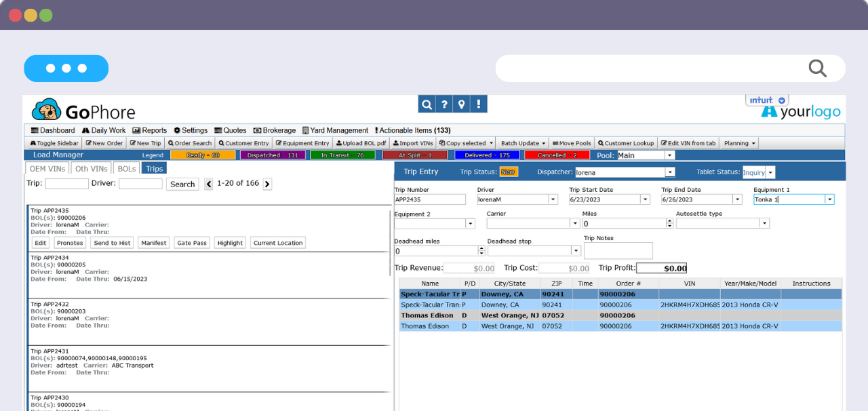Image resolution: width=868 pixels, height=411 pixels.
Task: Go to next page of trips
Action: pyautogui.click(x=267, y=184)
